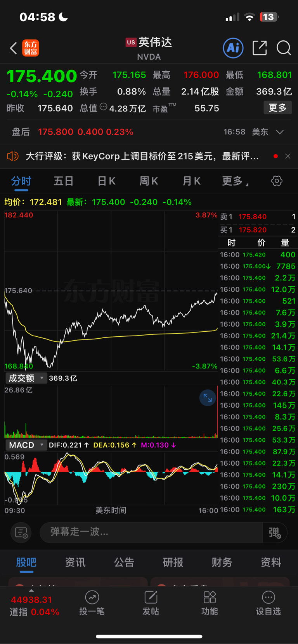298x644 pixels.
Task: Tap the Wi-Fi status icon
Action: [x=249, y=17]
